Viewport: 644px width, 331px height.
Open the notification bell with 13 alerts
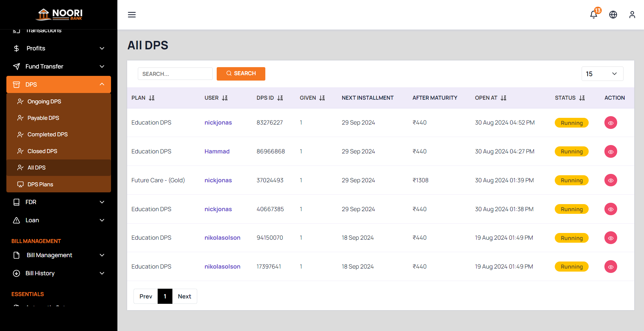(593, 15)
